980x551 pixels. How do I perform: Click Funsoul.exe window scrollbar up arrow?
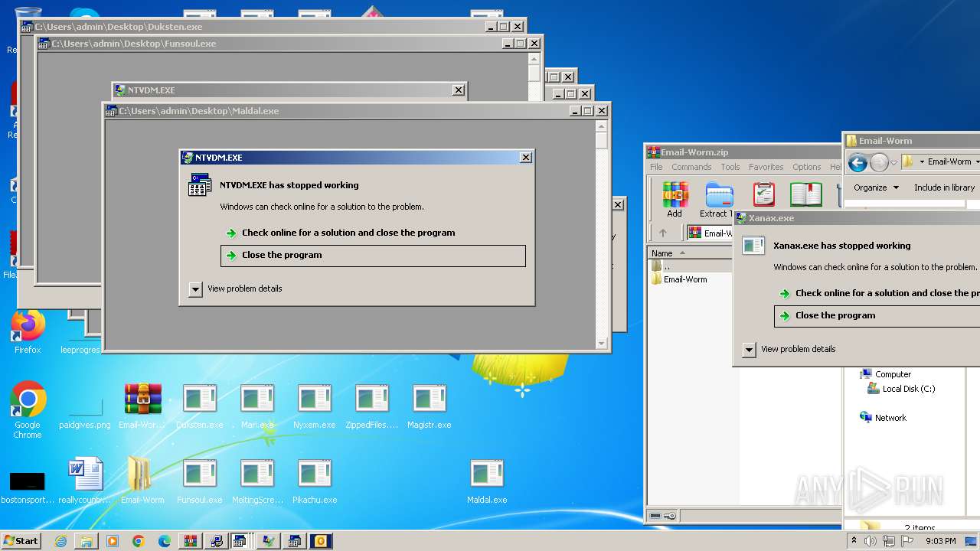click(534, 58)
